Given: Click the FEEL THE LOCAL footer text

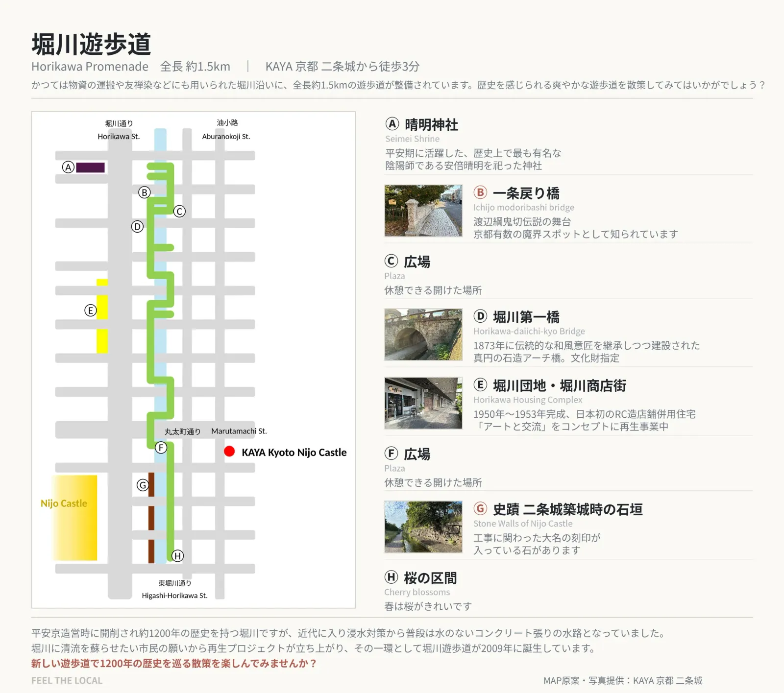Looking at the screenshot, I should 67,681.
